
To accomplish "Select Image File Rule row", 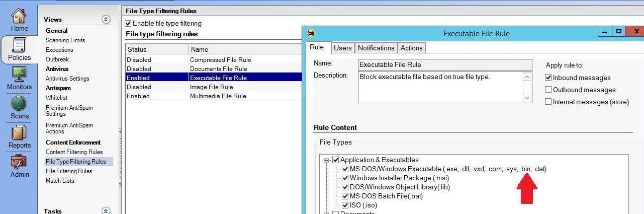I will (214, 87).
